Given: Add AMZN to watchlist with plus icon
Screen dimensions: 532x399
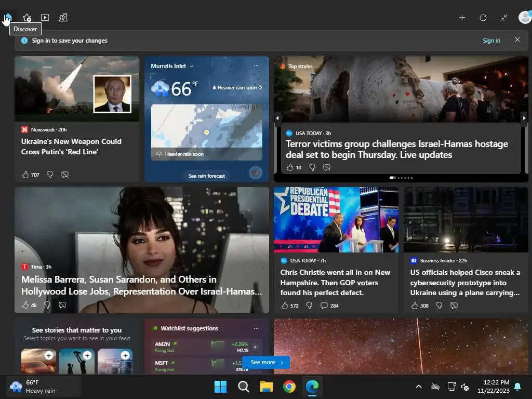Looking at the screenshot, I should [x=255, y=347].
